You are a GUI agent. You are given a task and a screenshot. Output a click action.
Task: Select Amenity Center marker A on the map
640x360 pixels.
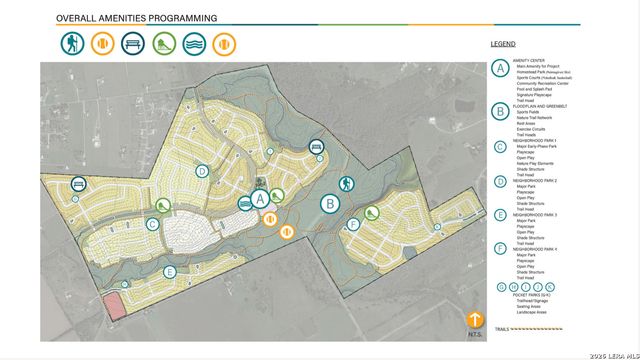[260, 199]
